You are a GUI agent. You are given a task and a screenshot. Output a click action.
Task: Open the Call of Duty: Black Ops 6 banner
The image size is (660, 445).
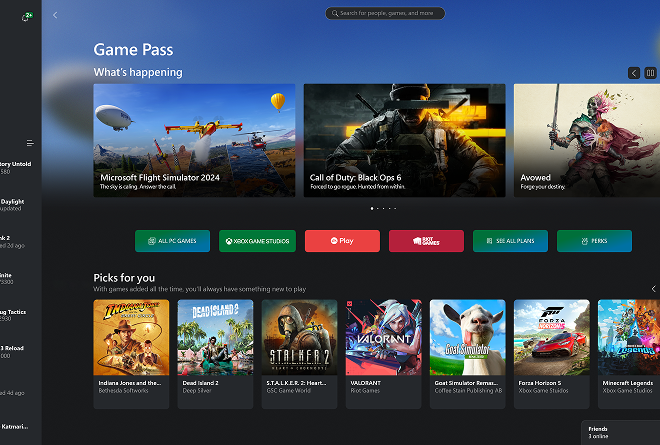click(x=404, y=139)
